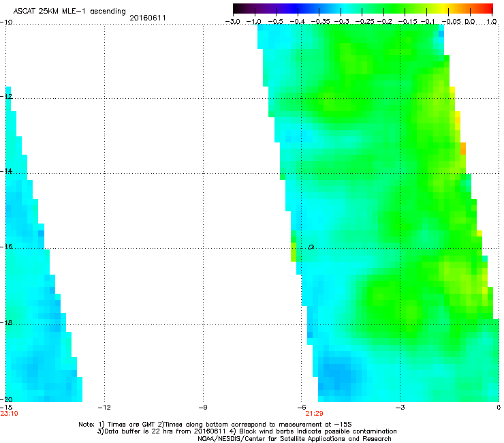Screen dimensions: 504x443
Task: Click the latitude label '-12' on the left axis
Action: (x=6, y=96)
